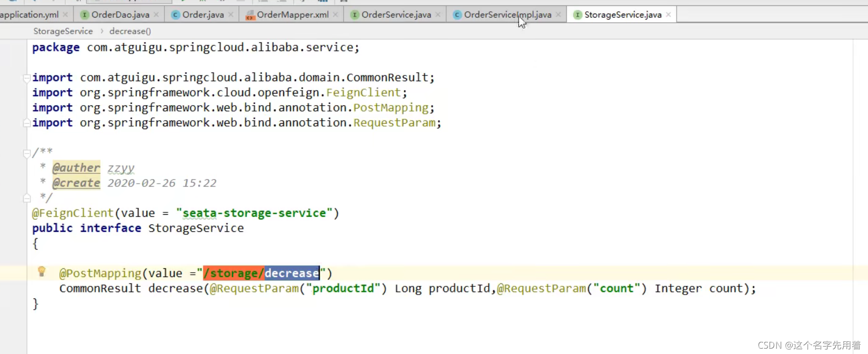Click decrease() in the breadcrumb

coord(130,31)
